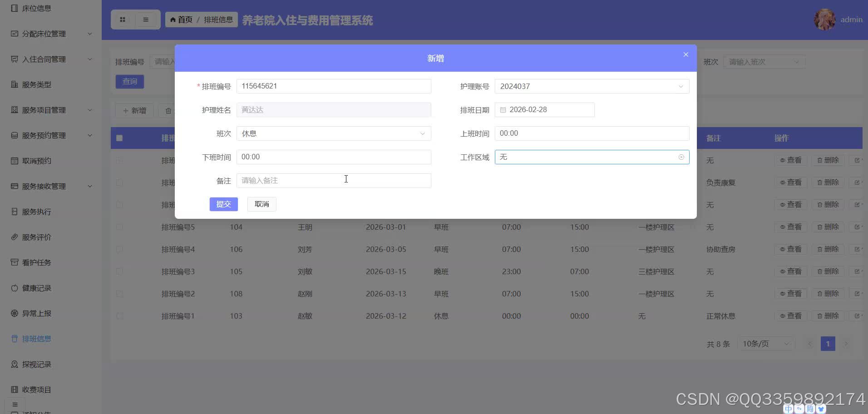This screenshot has width=868, height=414.
Task: Click the 正常休息 remark cell
Action: tap(720, 316)
